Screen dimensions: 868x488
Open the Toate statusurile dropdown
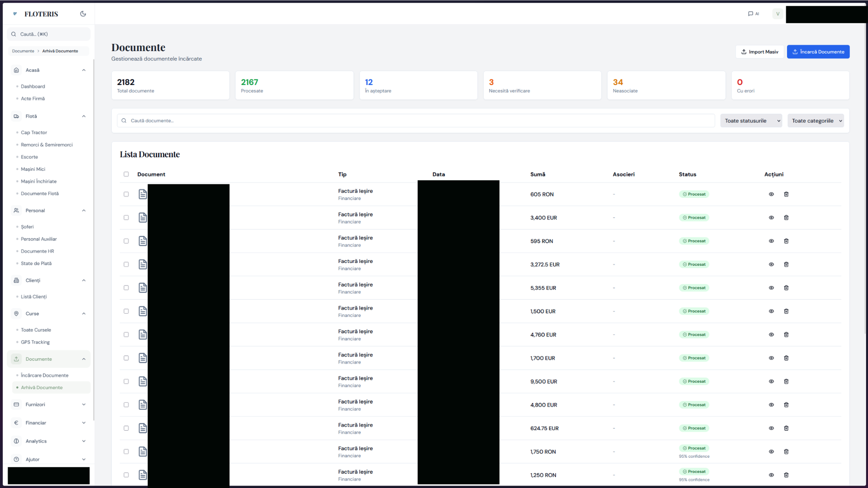751,121
